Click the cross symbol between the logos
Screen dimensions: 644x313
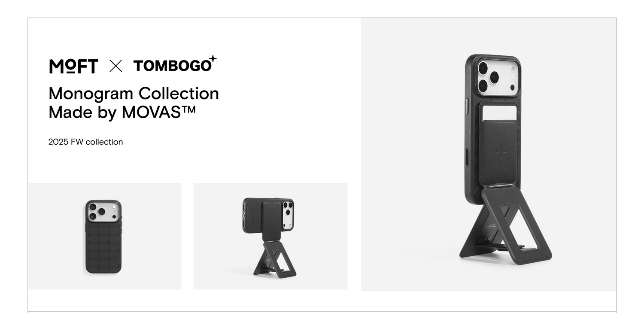[115, 66]
